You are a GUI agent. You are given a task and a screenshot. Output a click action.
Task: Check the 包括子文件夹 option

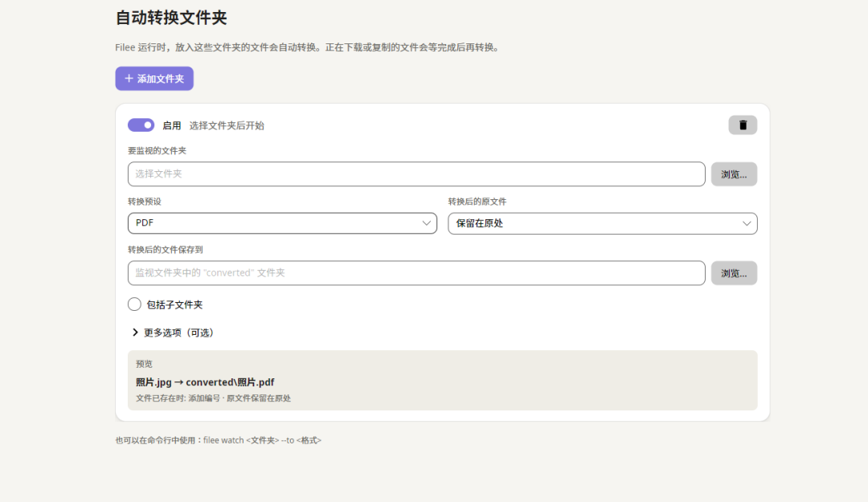tap(134, 304)
